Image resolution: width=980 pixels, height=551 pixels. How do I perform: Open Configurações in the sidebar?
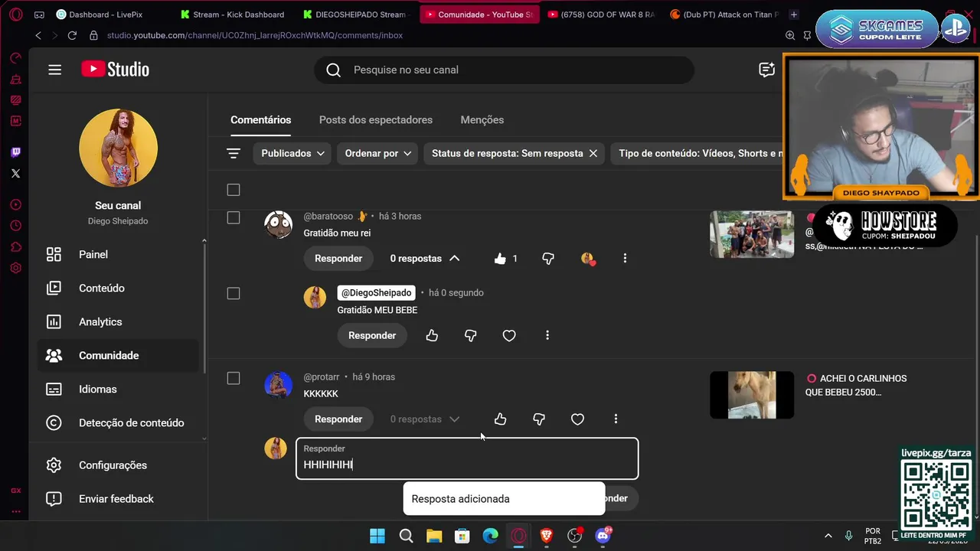point(118,465)
